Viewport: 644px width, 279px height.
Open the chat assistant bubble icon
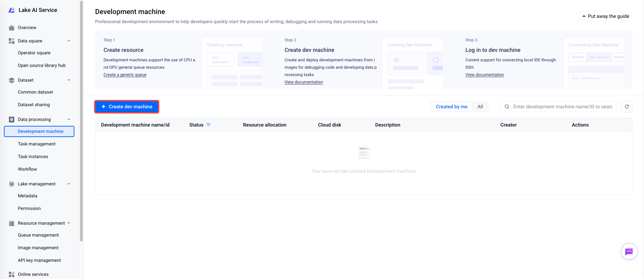629,251
